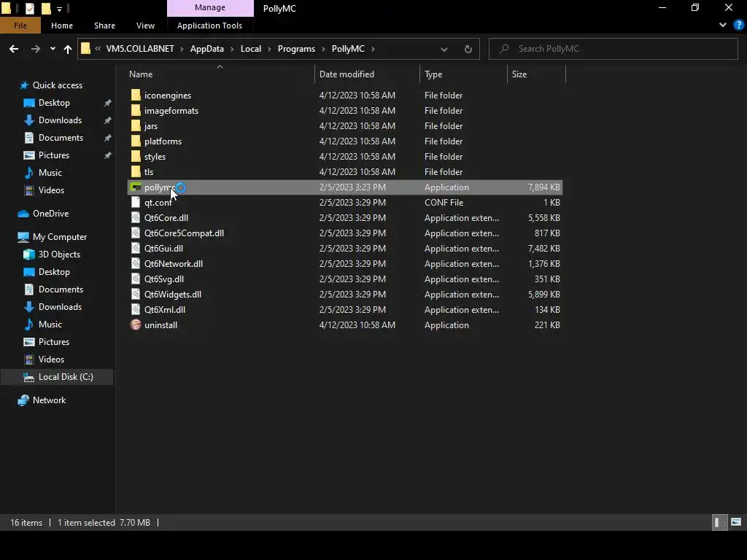Open OneDrive in navigation pane
The height and width of the screenshot is (560, 747).
click(50, 214)
